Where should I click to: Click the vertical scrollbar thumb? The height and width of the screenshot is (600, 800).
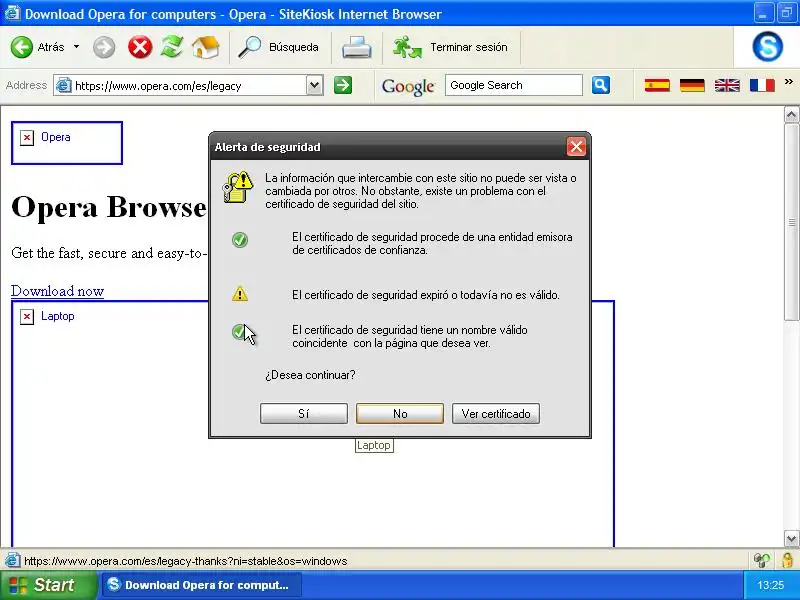pos(791,222)
